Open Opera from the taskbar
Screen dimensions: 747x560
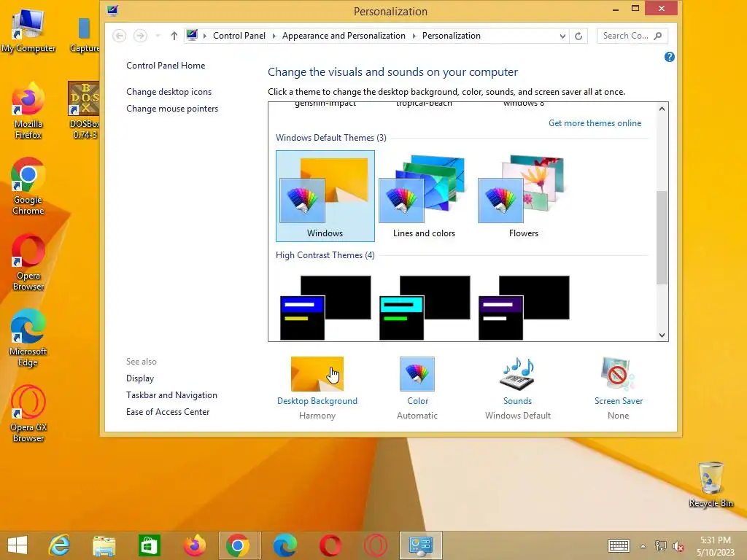tap(330, 545)
